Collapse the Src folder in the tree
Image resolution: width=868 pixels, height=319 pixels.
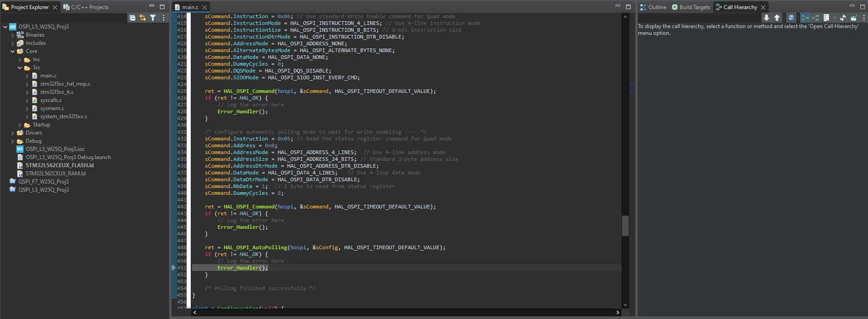coord(20,68)
